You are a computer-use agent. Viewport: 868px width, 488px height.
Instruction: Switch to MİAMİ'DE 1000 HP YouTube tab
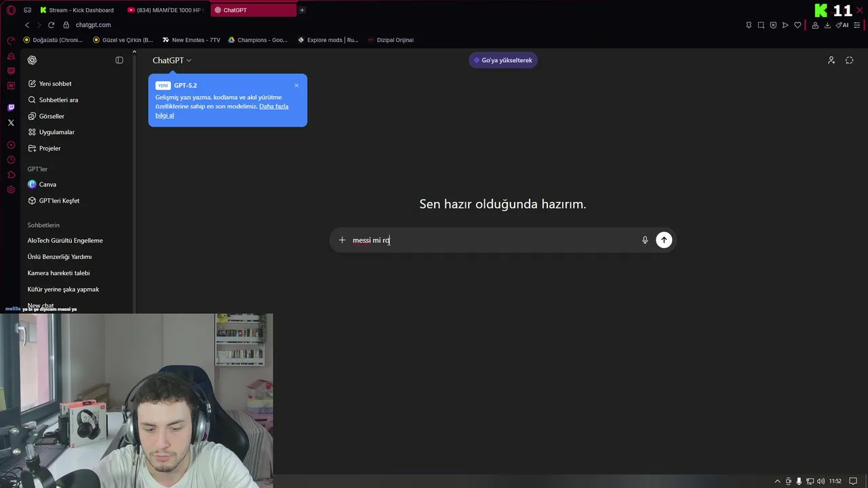pyautogui.click(x=165, y=10)
